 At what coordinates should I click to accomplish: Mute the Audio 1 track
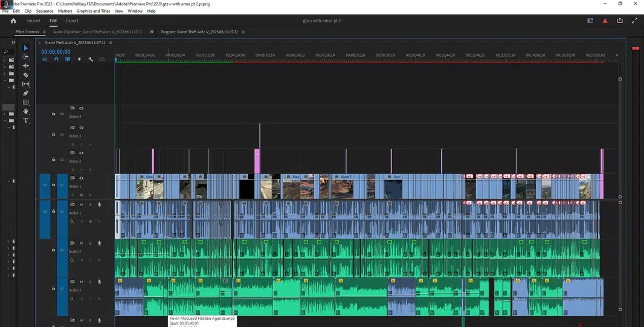click(x=82, y=204)
